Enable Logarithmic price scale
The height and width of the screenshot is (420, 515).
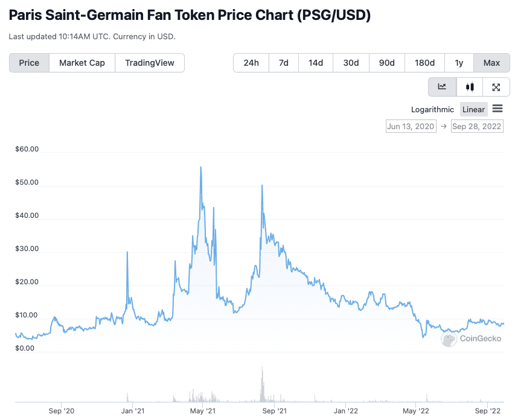[432, 109]
